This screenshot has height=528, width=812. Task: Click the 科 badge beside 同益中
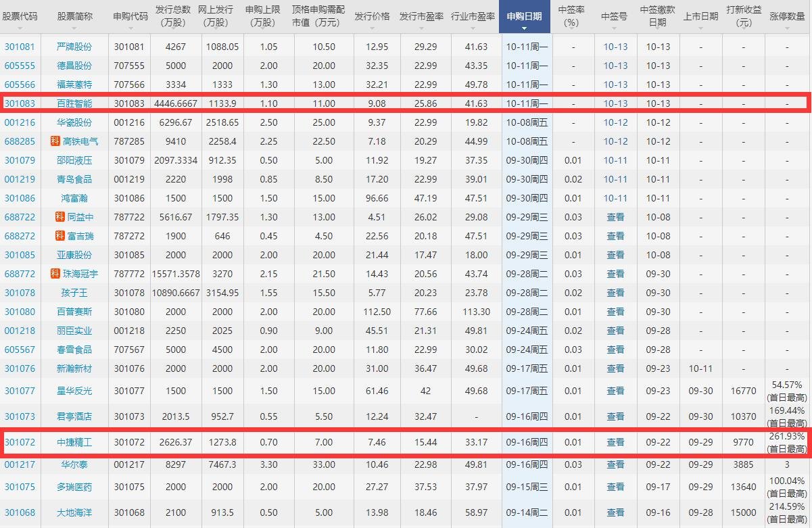coord(60,217)
